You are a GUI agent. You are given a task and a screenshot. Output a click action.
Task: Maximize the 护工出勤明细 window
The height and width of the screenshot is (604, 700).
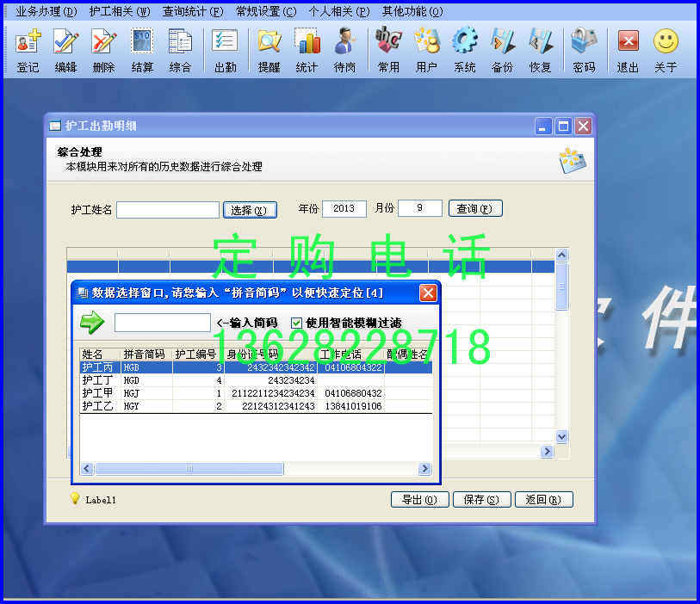563,126
